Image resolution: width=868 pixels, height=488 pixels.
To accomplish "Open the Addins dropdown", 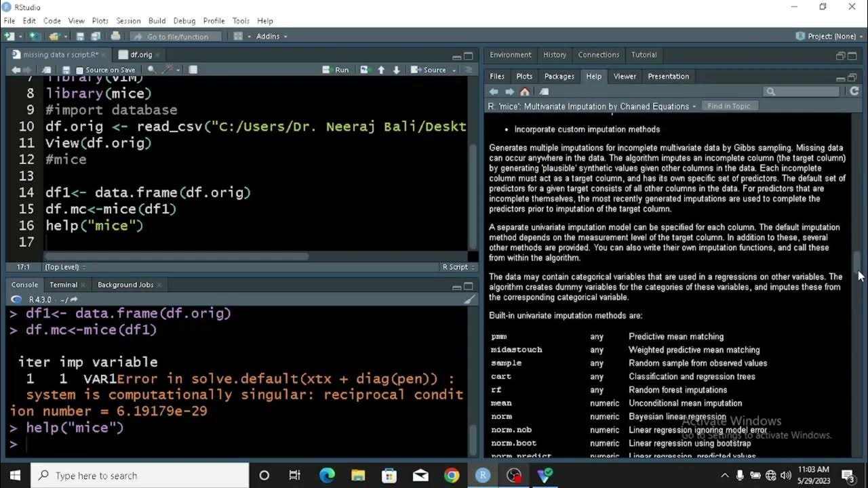I will pyautogui.click(x=272, y=36).
